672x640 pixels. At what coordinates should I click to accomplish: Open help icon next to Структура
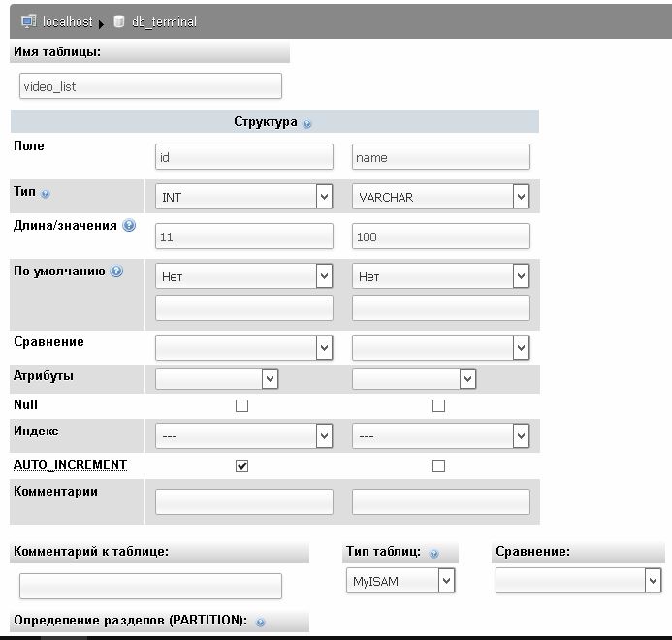[x=307, y=124]
